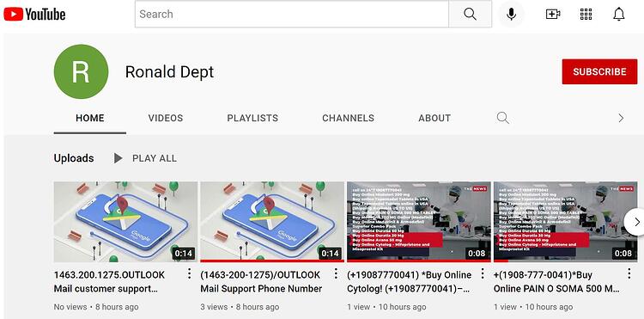Open title +(1908-777-0041)*Buy Online PAIN O SOMA
This screenshot has width=644, height=319.
(x=556, y=281)
